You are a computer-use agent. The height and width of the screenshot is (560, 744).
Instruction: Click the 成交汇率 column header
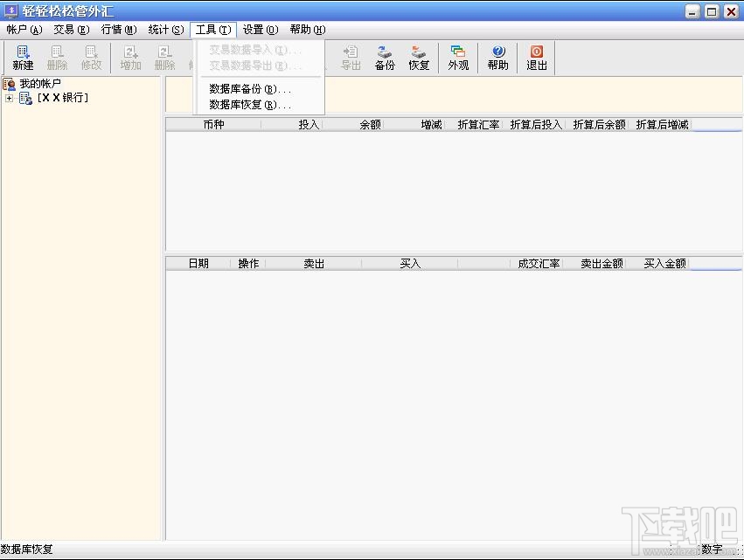click(x=537, y=264)
